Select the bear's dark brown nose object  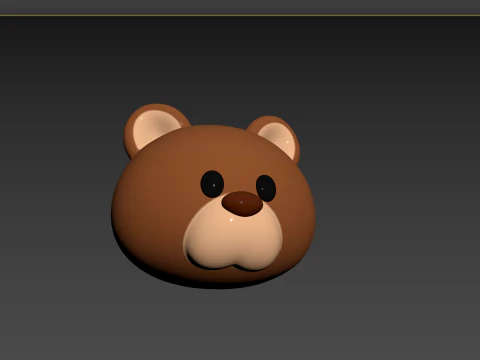[242, 203]
